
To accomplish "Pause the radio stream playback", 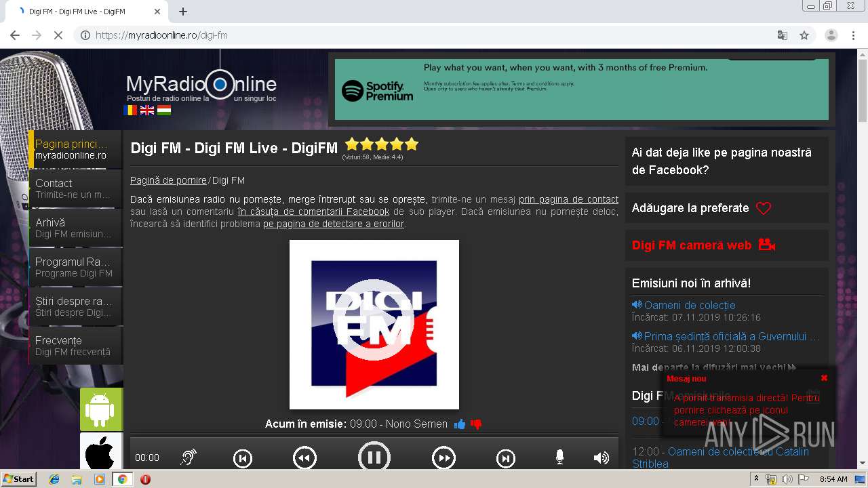I will (374, 457).
